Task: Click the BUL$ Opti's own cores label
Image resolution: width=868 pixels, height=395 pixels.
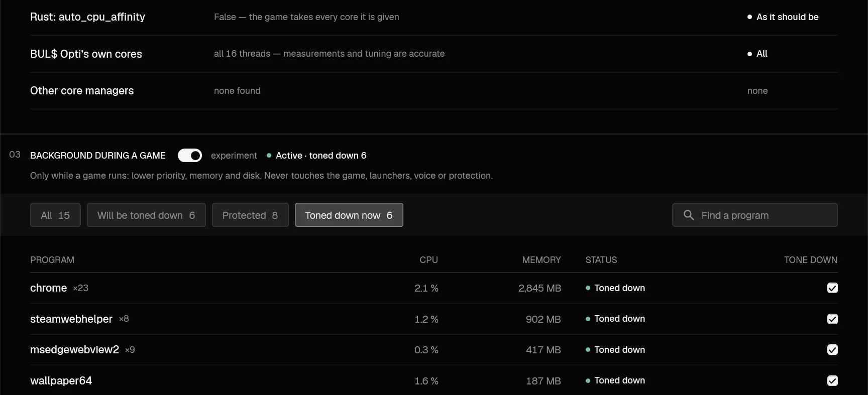Action: 86,54
